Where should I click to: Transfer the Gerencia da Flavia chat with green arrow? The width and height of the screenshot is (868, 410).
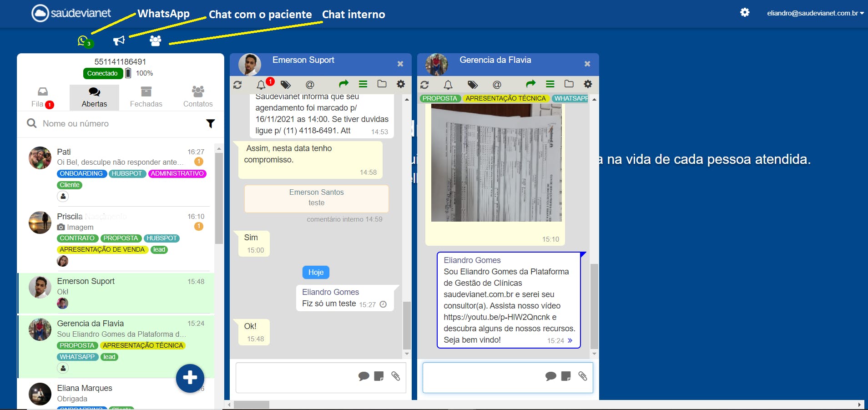[x=530, y=84]
